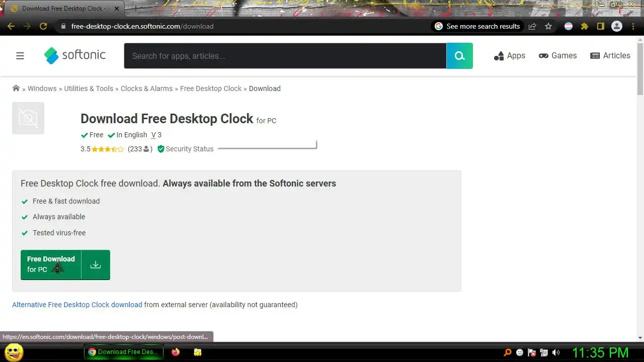Bookmark this page with the star icon
Image resolution: width=644 pixels, height=362 pixels.
[548, 26]
